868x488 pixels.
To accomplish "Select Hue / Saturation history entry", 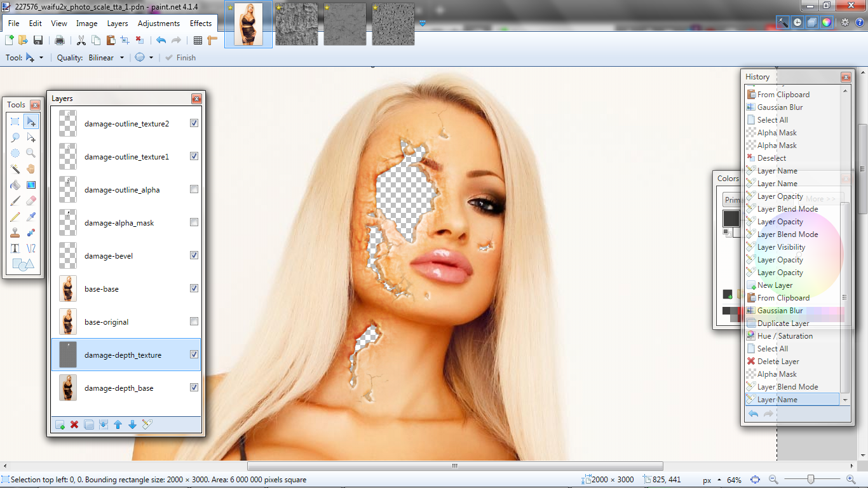I will 792,336.
